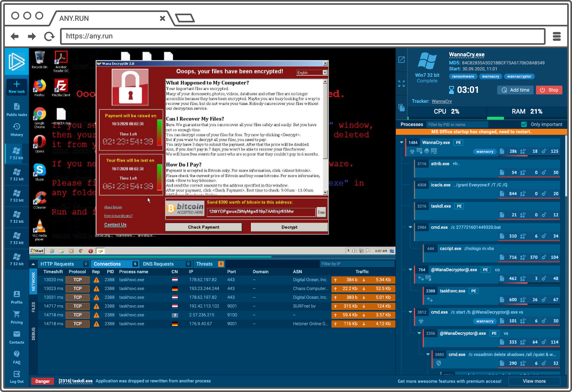Toggle fullscreen VM view icon

point(401,84)
